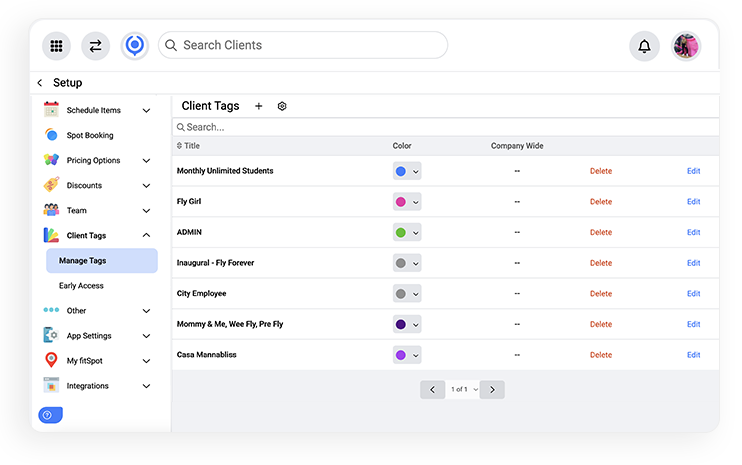Expand the Schedule Items chevron
The height and width of the screenshot is (465, 742).
pos(147,110)
